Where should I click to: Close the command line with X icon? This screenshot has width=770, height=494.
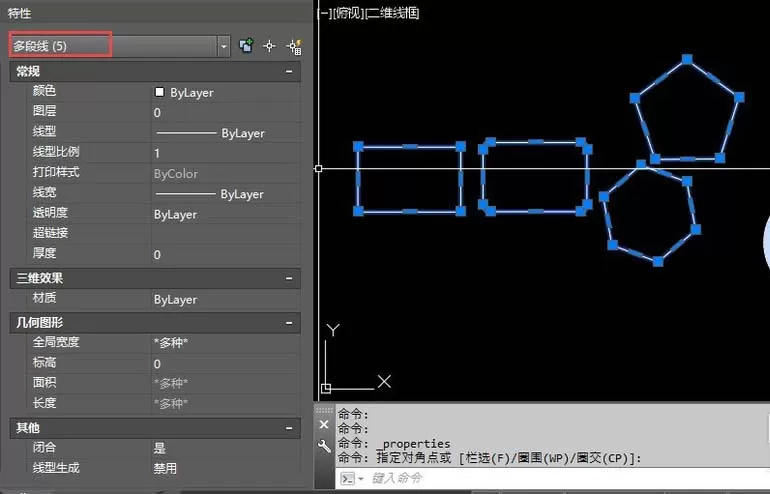324,424
